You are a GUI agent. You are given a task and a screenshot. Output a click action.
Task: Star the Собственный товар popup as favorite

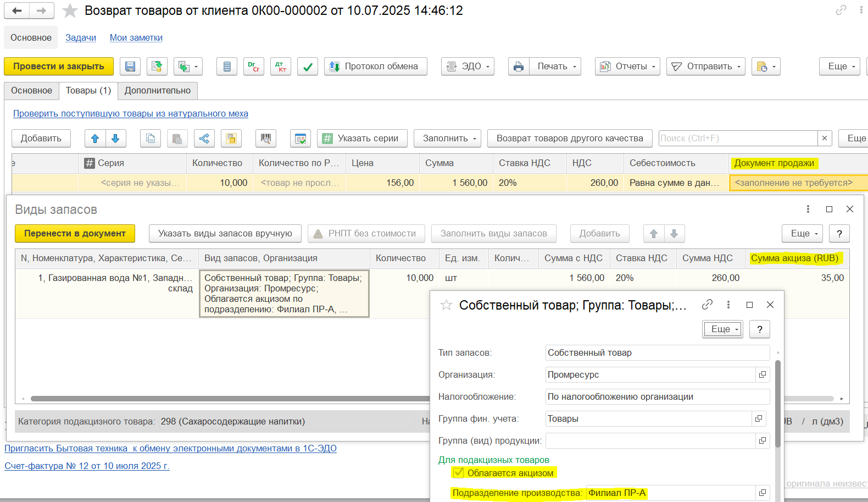[446, 305]
